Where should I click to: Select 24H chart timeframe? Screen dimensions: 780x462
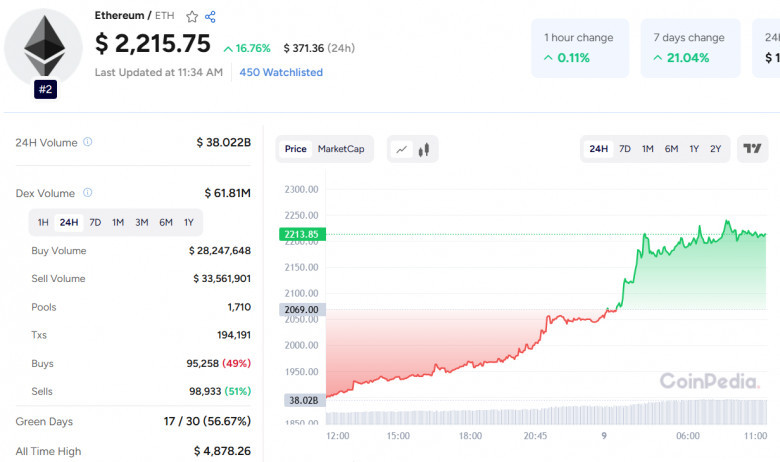pyautogui.click(x=598, y=149)
